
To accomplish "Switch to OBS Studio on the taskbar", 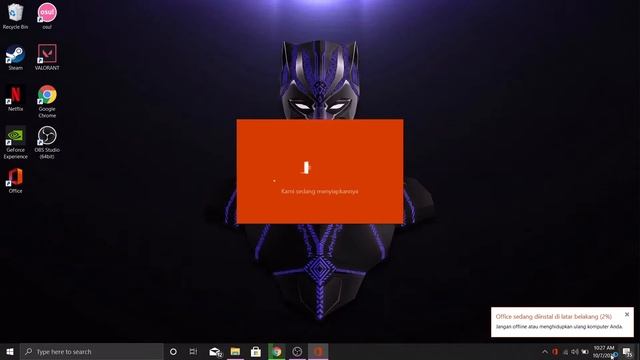I will click(297, 351).
